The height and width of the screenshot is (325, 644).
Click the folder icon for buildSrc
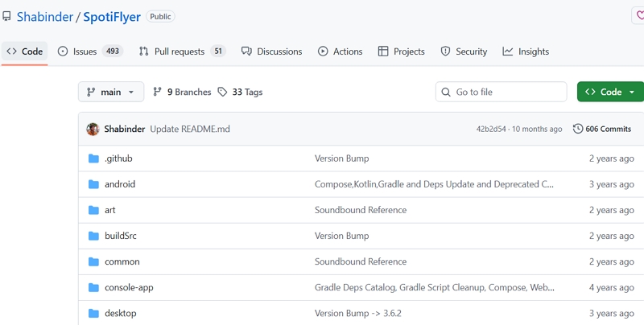93,236
